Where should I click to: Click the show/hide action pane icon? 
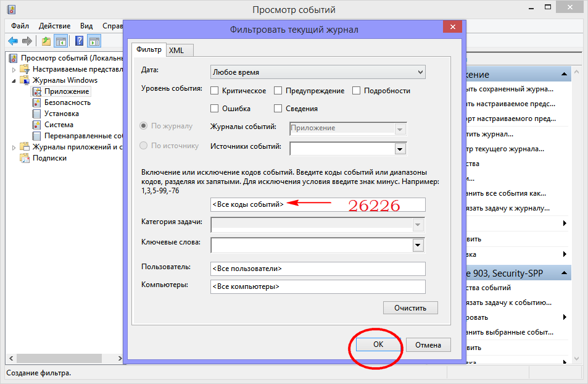tap(94, 41)
